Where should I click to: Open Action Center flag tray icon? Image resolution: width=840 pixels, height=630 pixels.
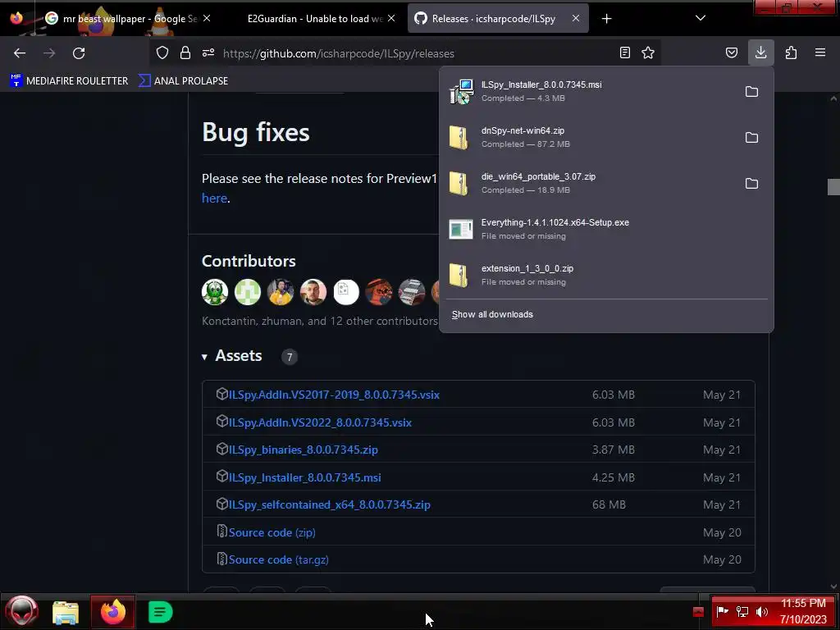[722, 611]
